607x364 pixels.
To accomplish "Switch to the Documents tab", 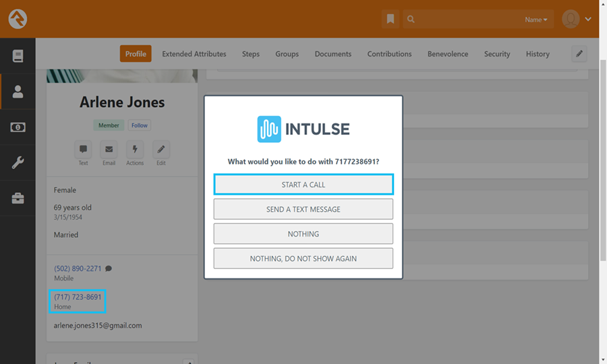I will point(333,54).
